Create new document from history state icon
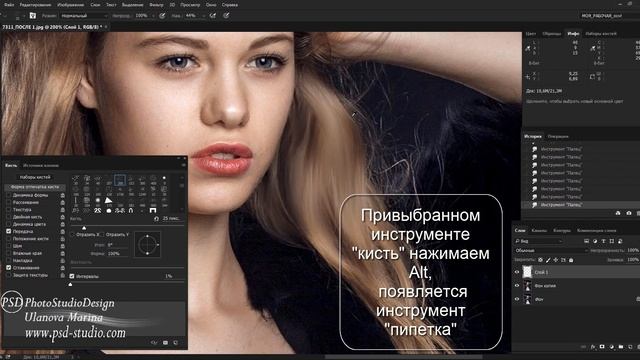The image size is (640, 360). 618,213
